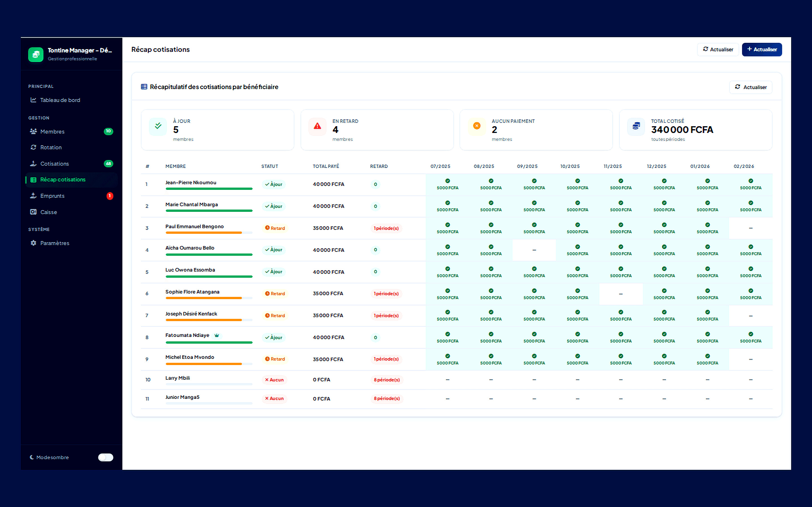Click Larry Mbili's progress bar

click(x=209, y=384)
